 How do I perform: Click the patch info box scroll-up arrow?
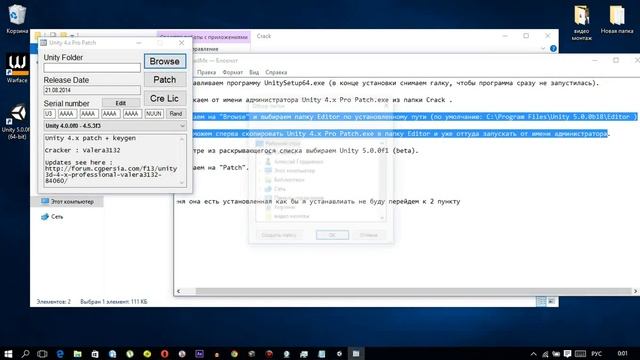coord(182,139)
